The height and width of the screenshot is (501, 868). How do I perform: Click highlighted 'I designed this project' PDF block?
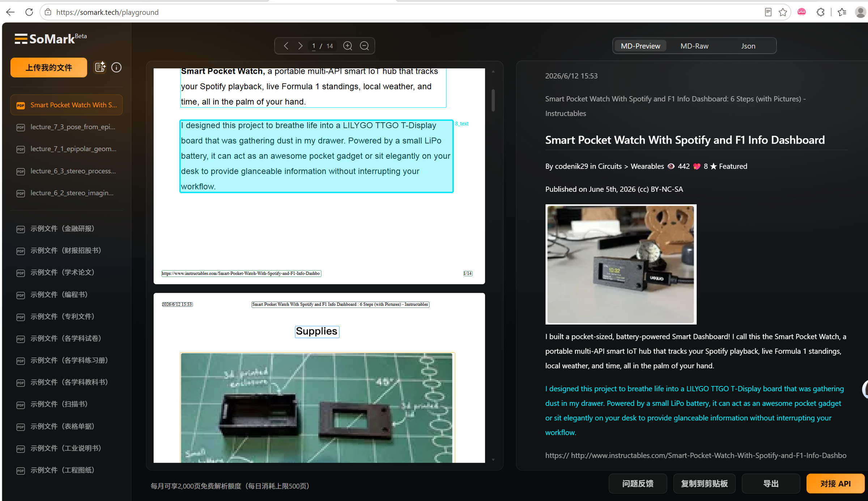316,156
